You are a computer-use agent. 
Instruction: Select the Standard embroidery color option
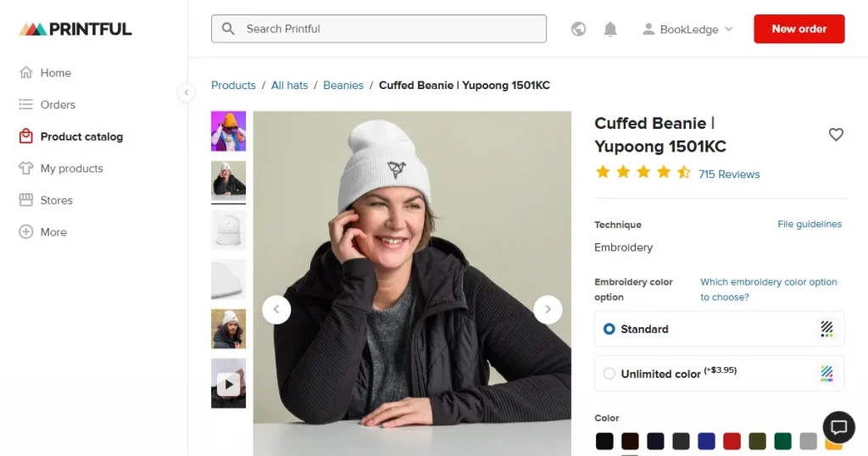coord(609,329)
